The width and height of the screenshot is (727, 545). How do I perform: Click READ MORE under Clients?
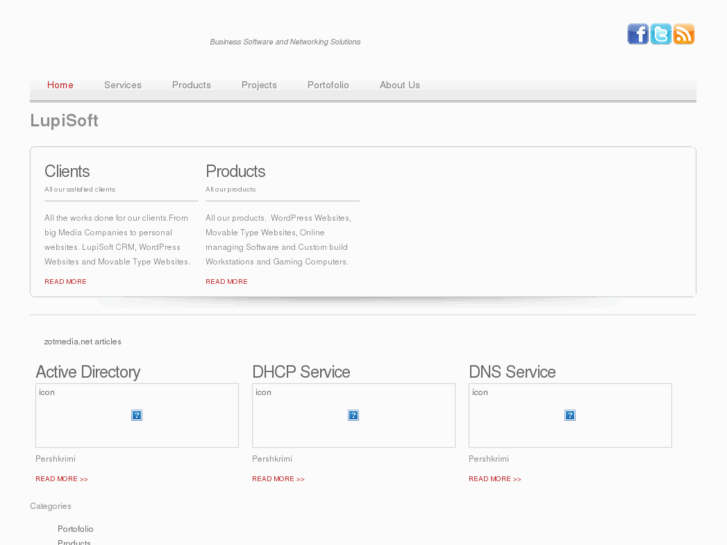(x=65, y=282)
